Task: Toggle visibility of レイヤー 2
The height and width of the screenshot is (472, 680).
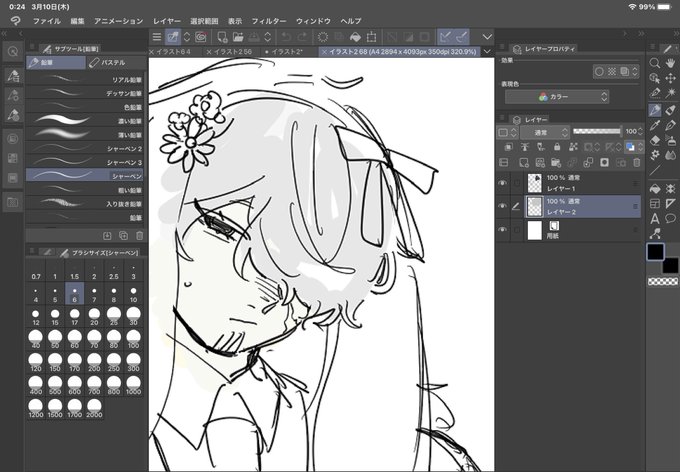Action: coord(502,206)
